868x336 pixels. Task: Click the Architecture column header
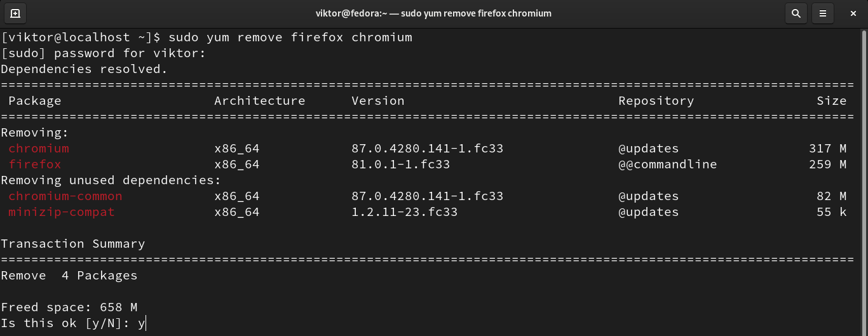point(259,101)
